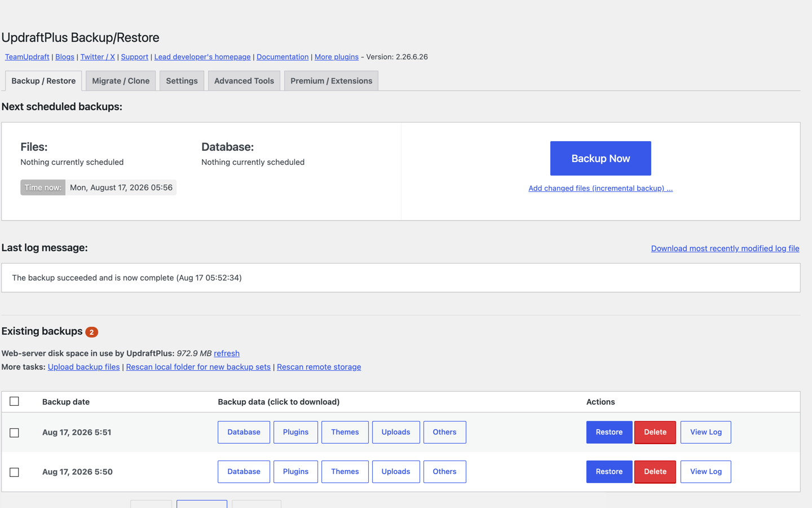Click the "Aug 17, 2026 5:51" backup date
Image resolution: width=812 pixels, height=508 pixels.
point(77,432)
